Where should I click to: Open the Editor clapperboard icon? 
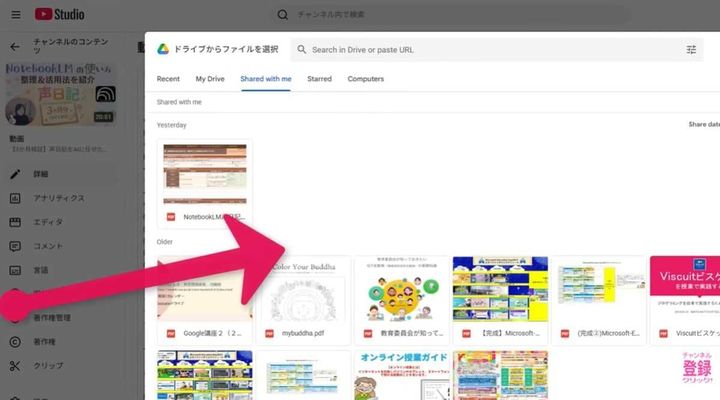pos(15,222)
